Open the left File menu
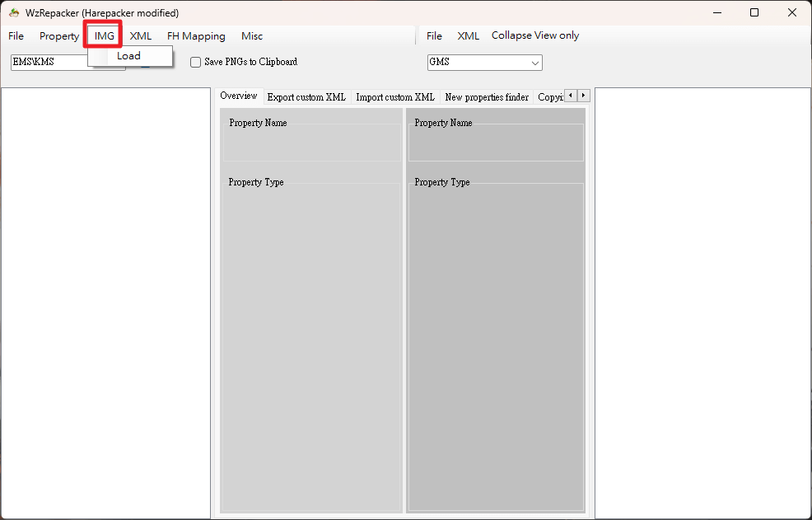This screenshot has width=812, height=520. coord(16,35)
